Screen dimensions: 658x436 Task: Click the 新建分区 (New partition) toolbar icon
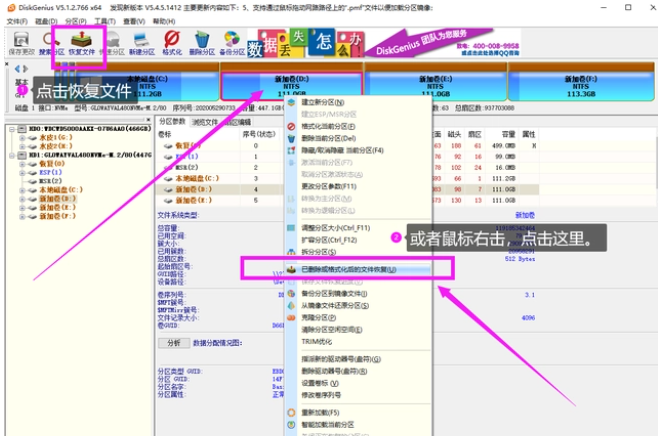(x=142, y=41)
